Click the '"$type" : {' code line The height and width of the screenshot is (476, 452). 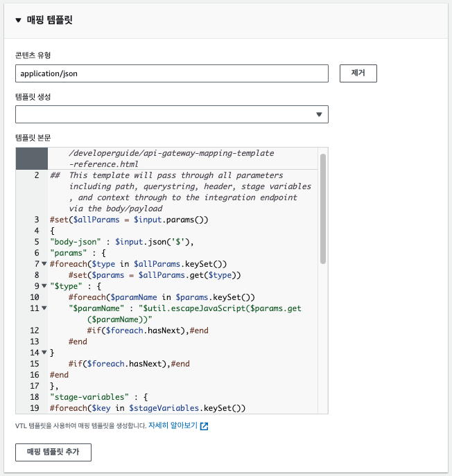click(x=76, y=286)
